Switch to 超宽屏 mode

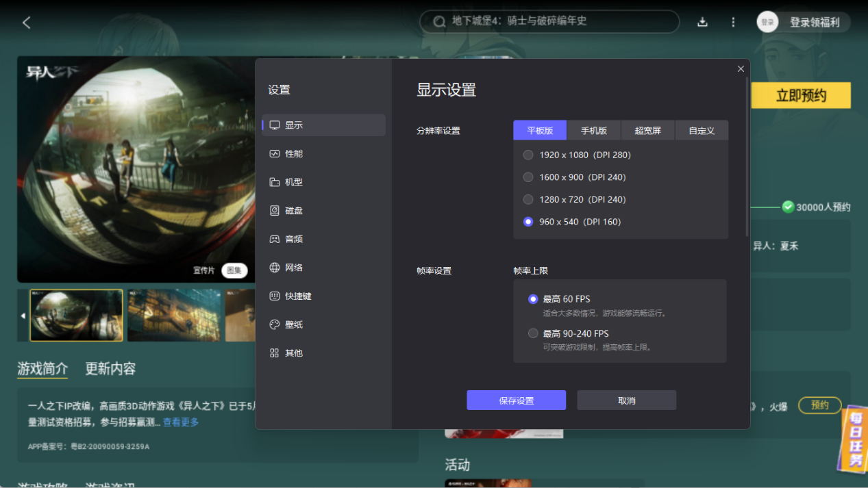point(647,130)
